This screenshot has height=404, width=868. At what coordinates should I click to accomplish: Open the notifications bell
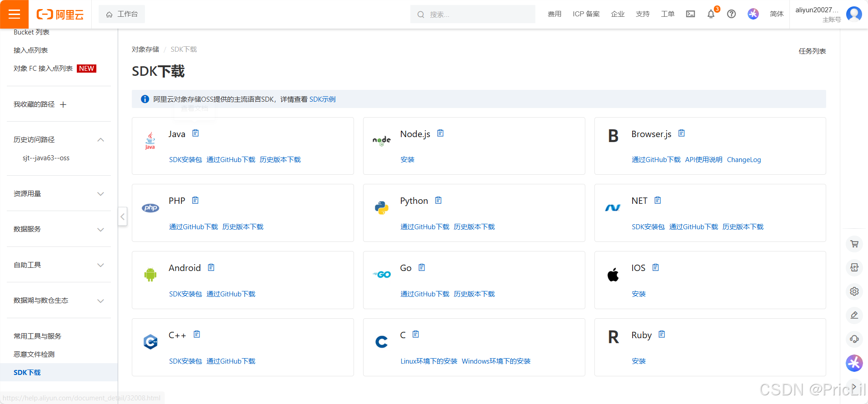pos(711,14)
